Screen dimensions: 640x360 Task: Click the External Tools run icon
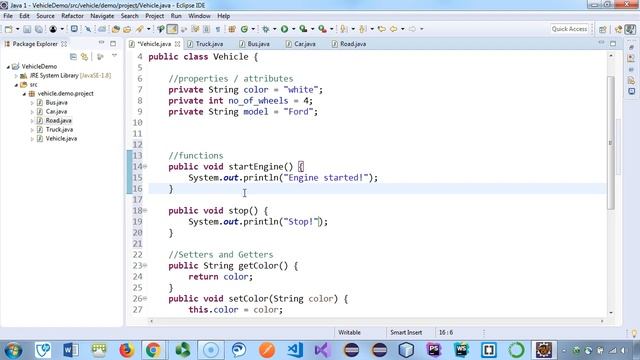point(322,29)
